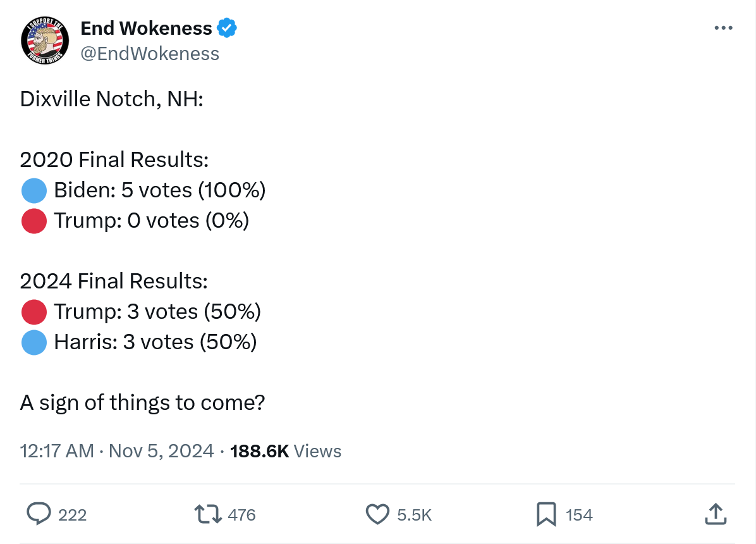Open the share icon at bottom right
Screen dimensions: 756x544
click(x=714, y=514)
